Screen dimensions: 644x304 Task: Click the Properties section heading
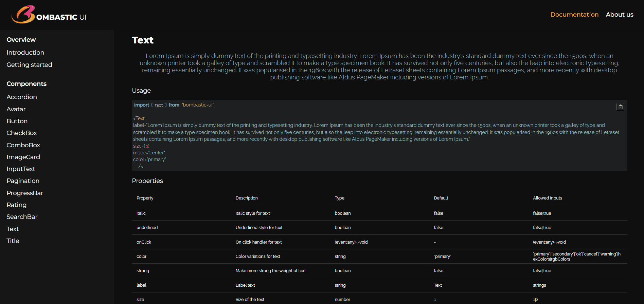point(147,181)
